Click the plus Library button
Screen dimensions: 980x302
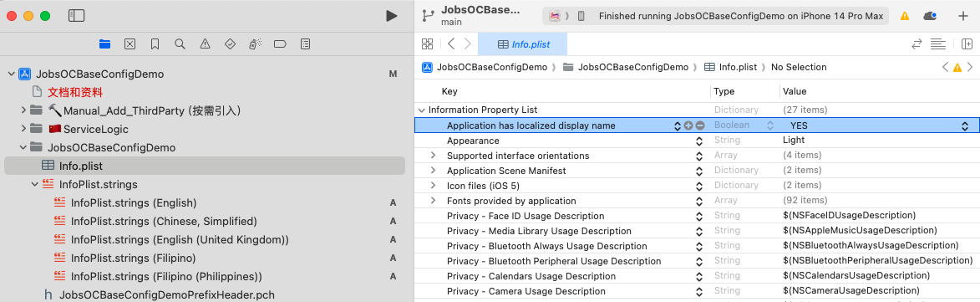tap(963, 16)
